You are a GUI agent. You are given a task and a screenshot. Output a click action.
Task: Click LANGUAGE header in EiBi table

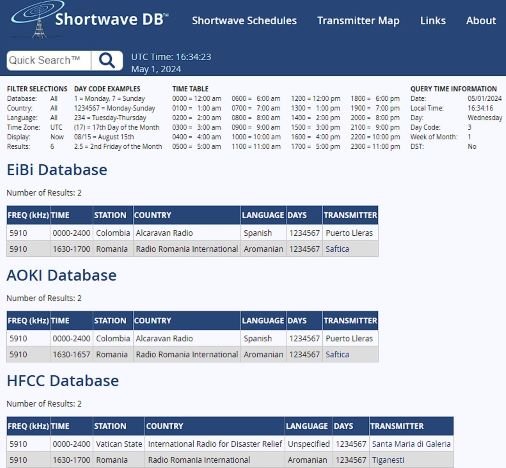[x=263, y=215]
